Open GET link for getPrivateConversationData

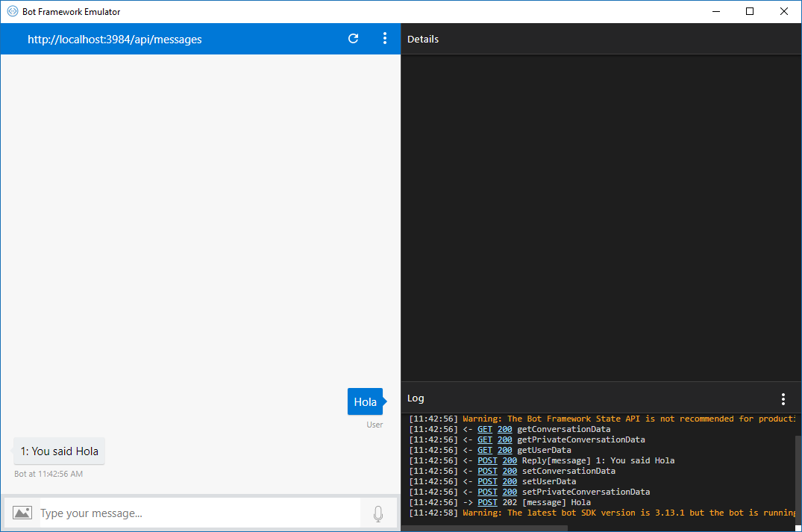click(x=485, y=439)
